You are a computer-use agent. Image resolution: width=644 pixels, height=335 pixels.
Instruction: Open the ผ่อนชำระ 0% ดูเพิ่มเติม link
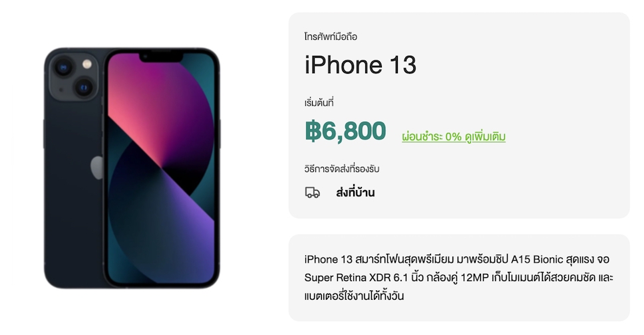(x=454, y=137)
